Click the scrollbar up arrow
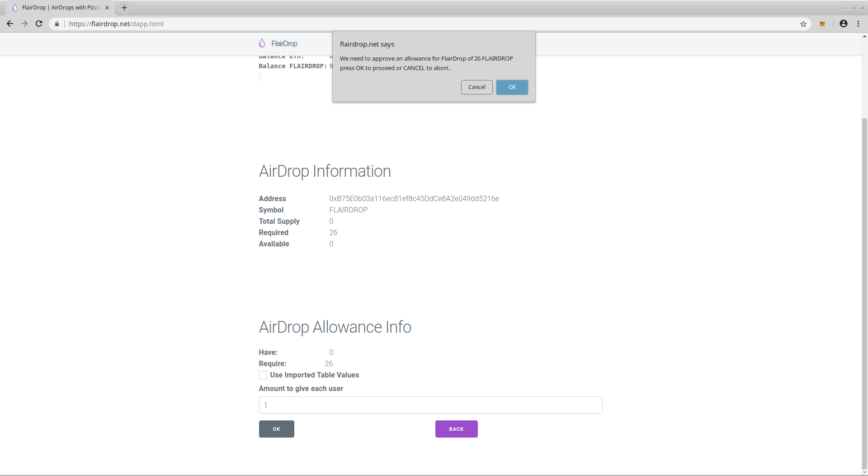Image resolution: width=868 pixels, height=476 pixels. click(864, 36)
